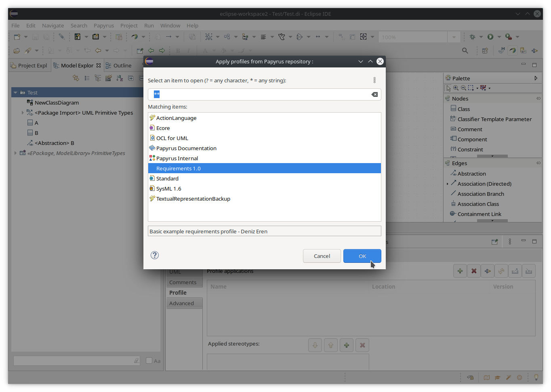
Task: Expand the Palette side arrow
Action: 536,78
